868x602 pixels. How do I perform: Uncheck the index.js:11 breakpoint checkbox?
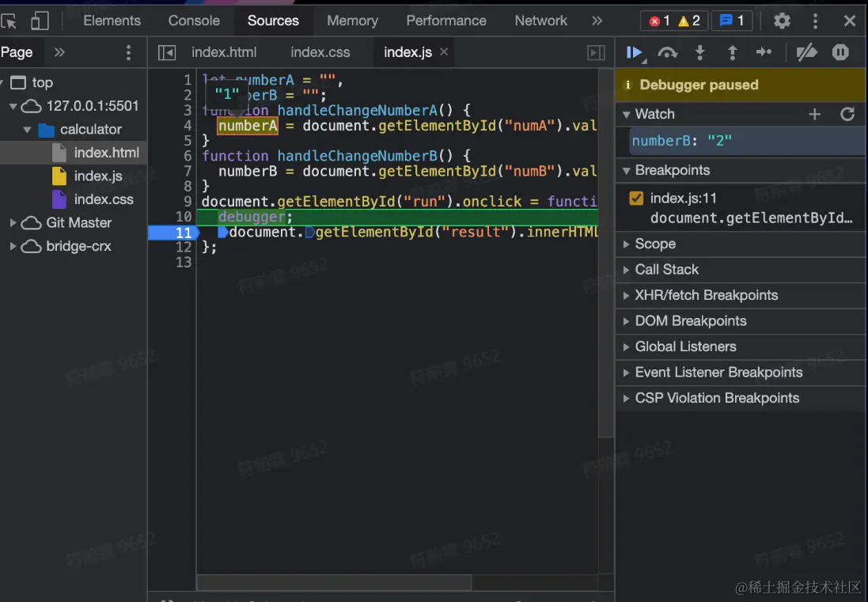[x=636, y=198]
